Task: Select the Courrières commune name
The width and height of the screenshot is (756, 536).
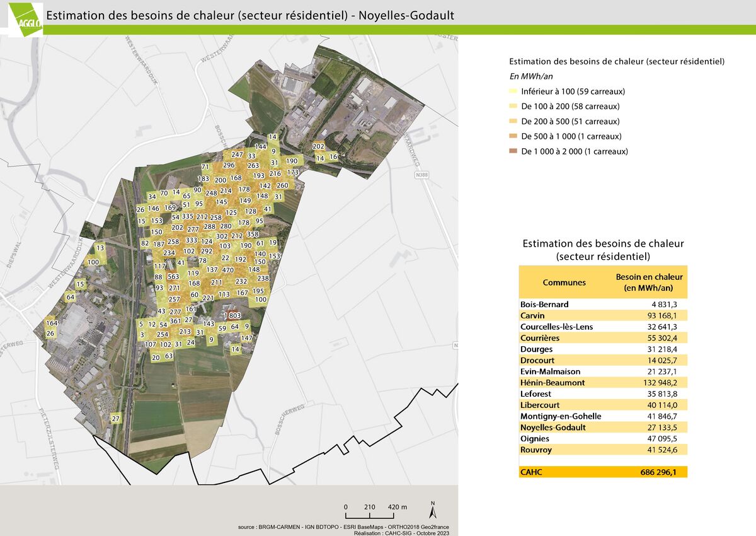Action: pos(540,338)
